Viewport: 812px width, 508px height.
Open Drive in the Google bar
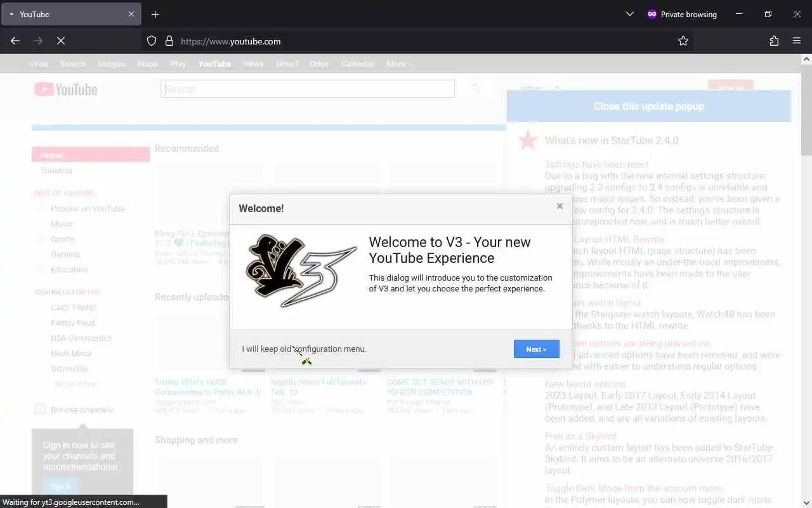319,63
